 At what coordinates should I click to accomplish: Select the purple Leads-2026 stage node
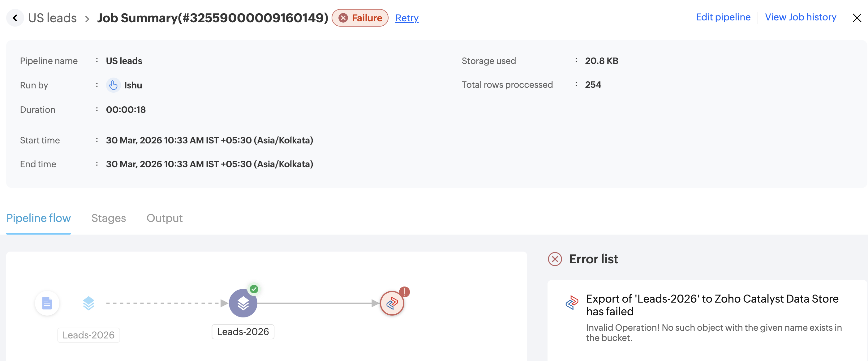tap(243, 303)
